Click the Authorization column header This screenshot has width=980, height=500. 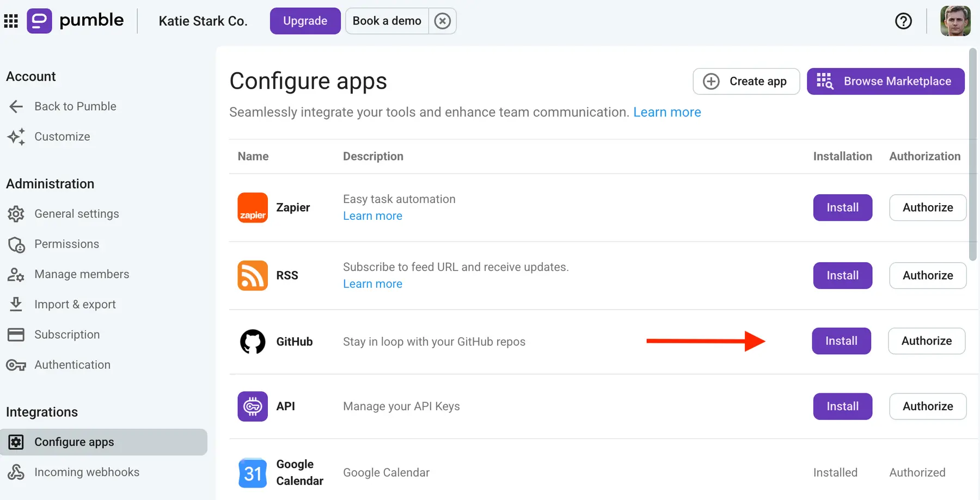pyautogui.click(x=925, y=157)
